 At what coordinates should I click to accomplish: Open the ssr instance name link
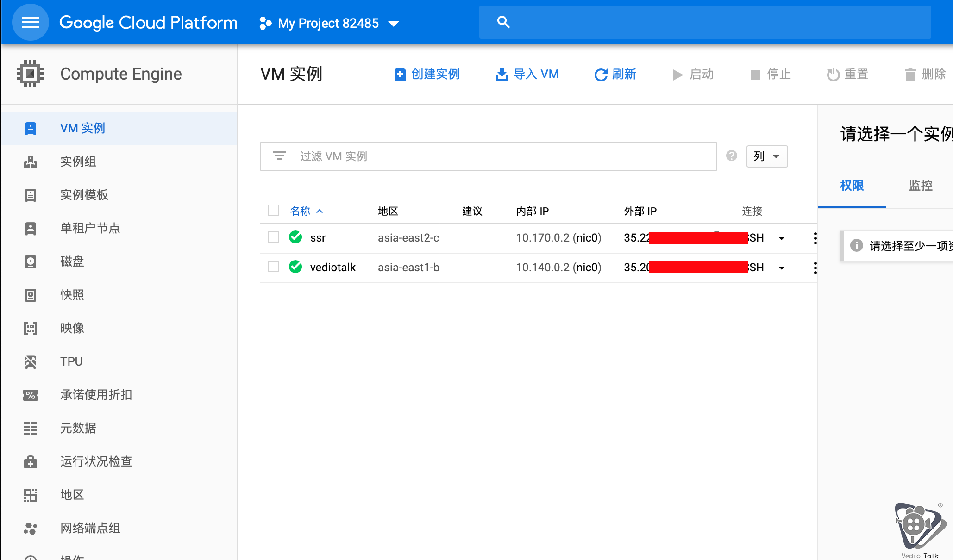pos(318,238)
